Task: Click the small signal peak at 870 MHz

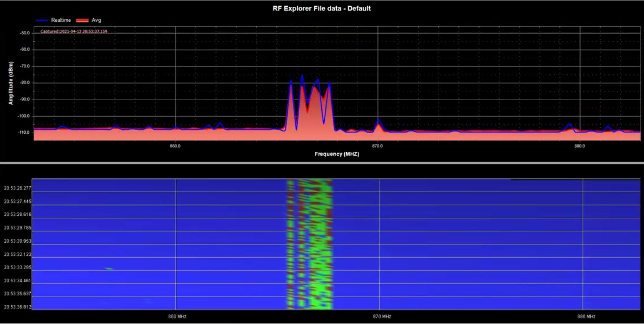Action: [x=378, y=121]
